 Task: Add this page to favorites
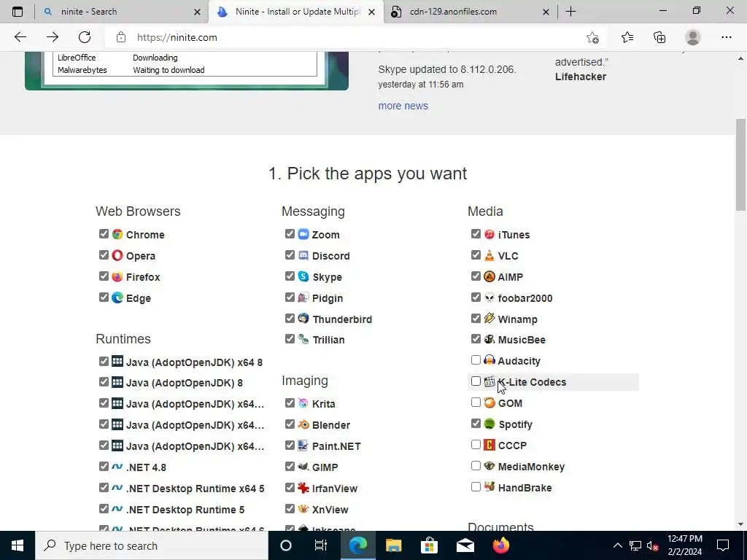click(x=592, y=37)
